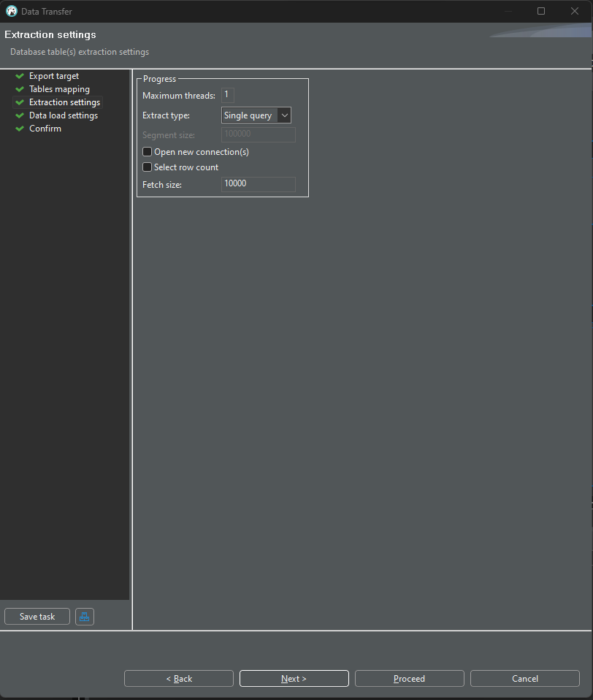Maximize the Data Transfer window
Screen dimensions: 593x700
click(541, 11)
